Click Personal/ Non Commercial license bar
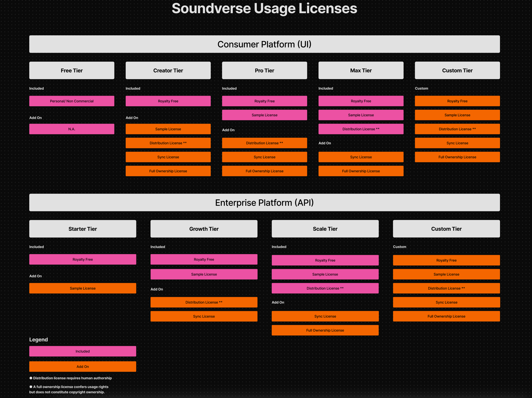 pyautogui.click(x=72, y=101)
